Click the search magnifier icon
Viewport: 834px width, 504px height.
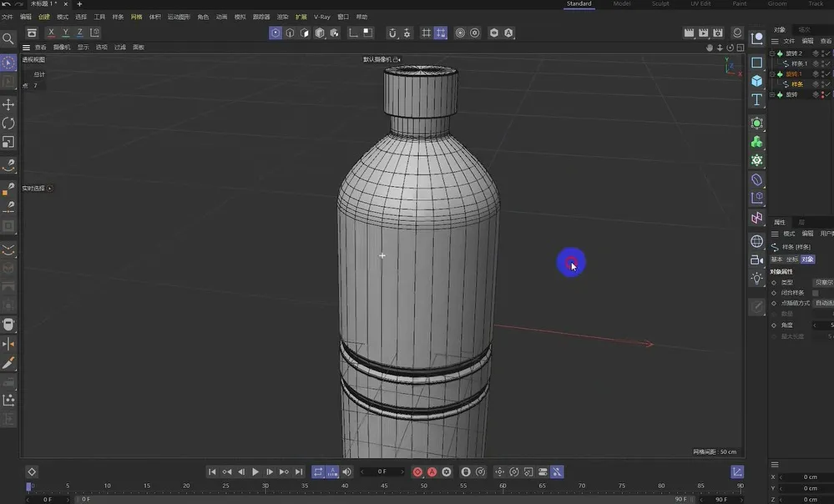pos(8,38)
